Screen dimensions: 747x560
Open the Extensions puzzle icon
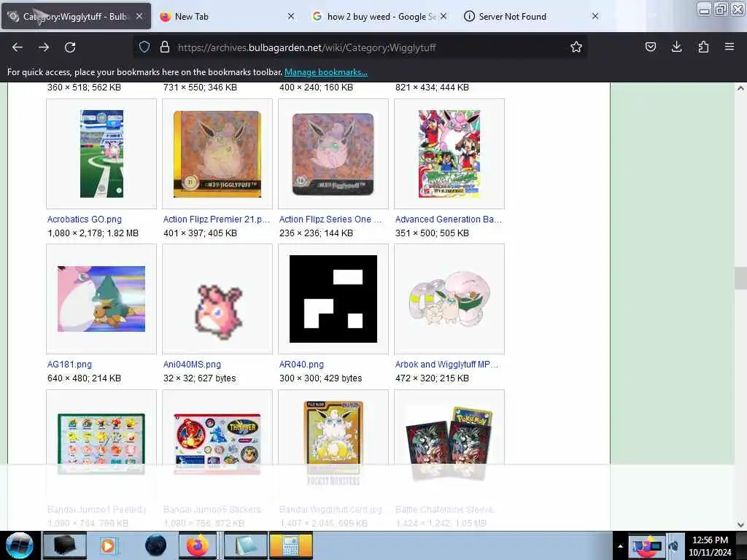703,47
